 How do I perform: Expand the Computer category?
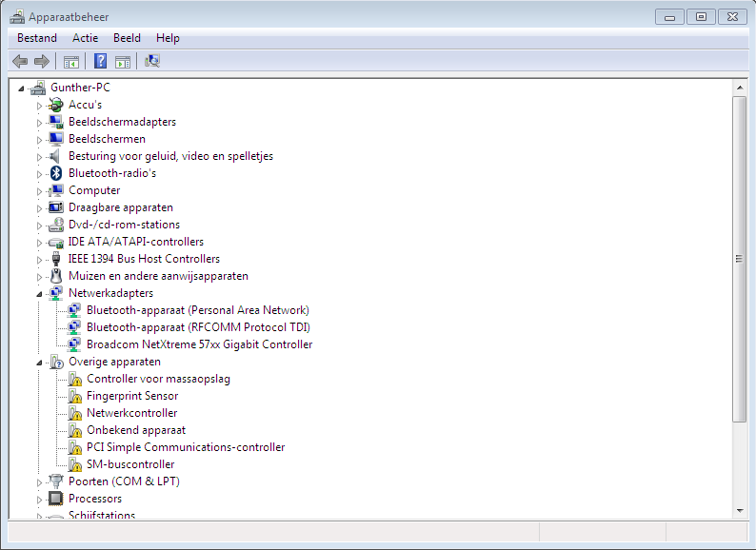(x=40, y=191)
